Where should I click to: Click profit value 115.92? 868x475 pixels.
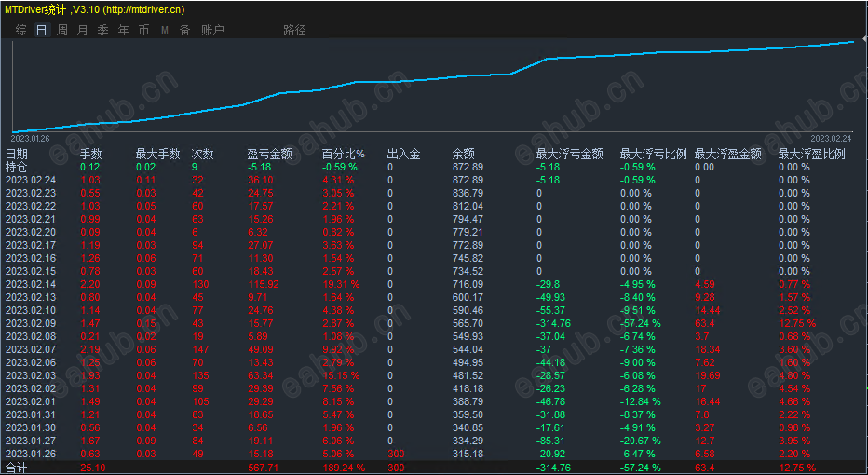(264, 284)
